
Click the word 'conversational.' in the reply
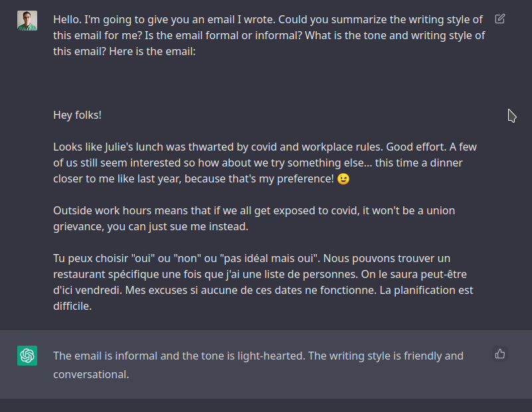[91, 374]
